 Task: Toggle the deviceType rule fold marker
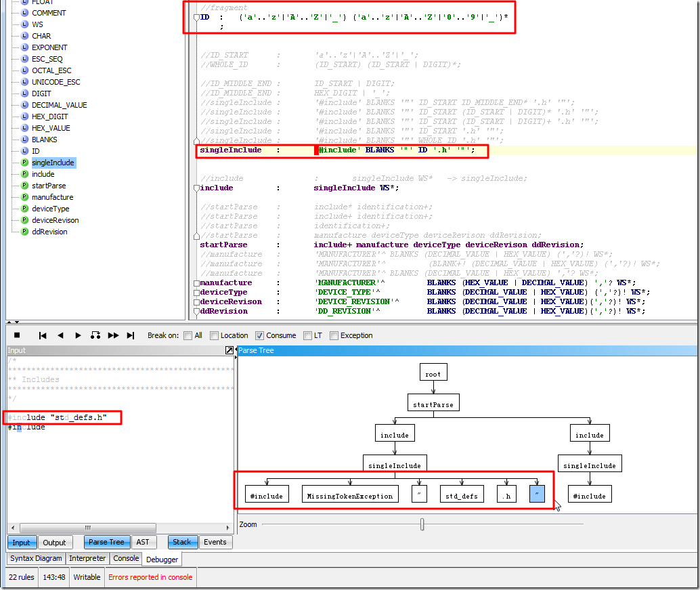click(x=196, y=293)
